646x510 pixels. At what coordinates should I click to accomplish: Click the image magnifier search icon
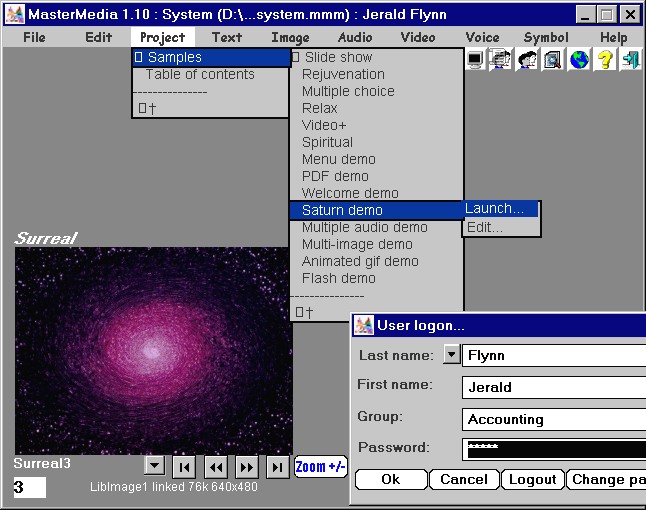[553, 60]
